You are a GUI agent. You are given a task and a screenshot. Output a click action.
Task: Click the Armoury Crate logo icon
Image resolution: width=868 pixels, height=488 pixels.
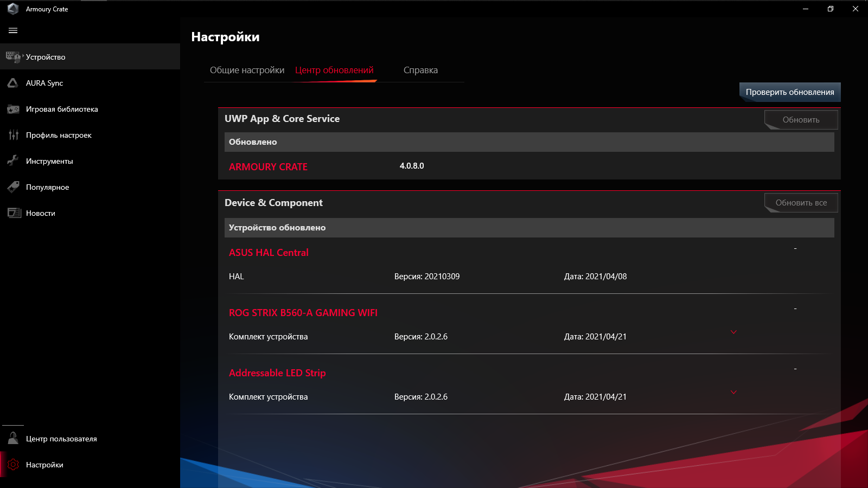[x=13, y=9]
